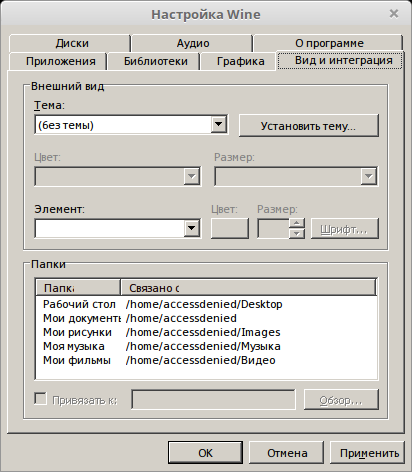Click the Обзор button

click(341, 399)
